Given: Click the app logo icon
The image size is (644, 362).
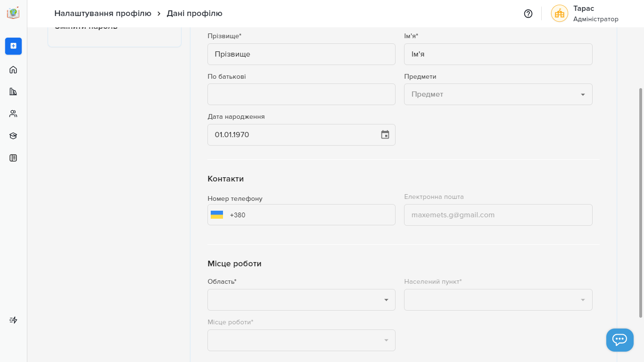Looking at the screenshot, I should pyautogui.click(x=13, y=13).
